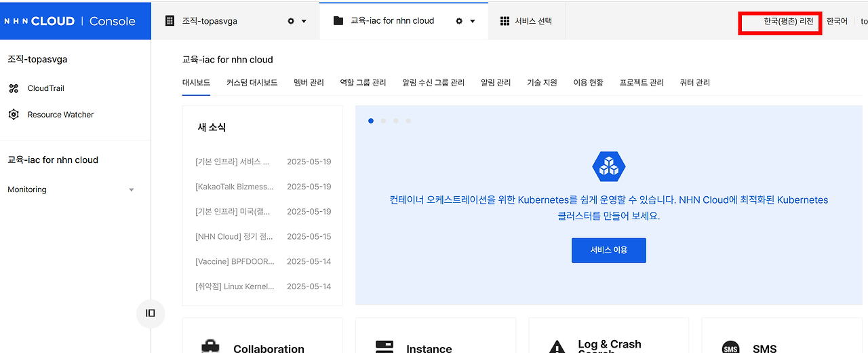Select the second carousel dot

[x=383, y=121]
